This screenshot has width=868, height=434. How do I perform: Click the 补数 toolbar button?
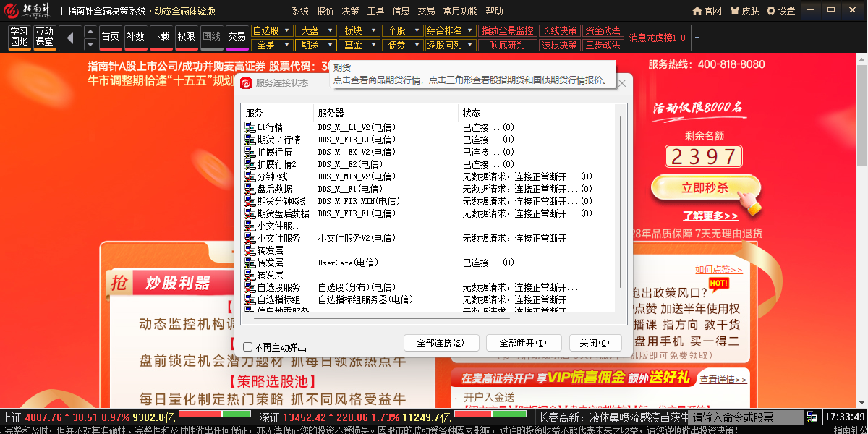(x=135, y=37)
